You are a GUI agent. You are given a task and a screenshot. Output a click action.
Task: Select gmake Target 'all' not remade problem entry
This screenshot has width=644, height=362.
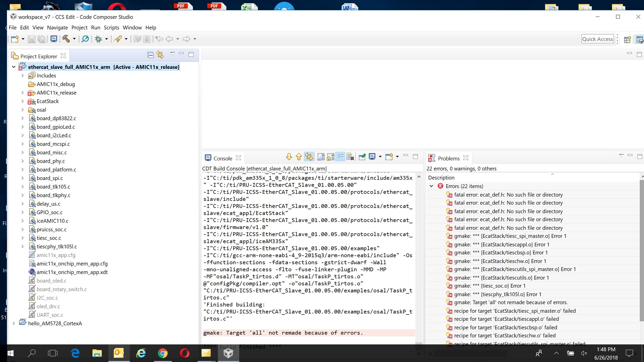pyautogui.click(x=511, y=302)
